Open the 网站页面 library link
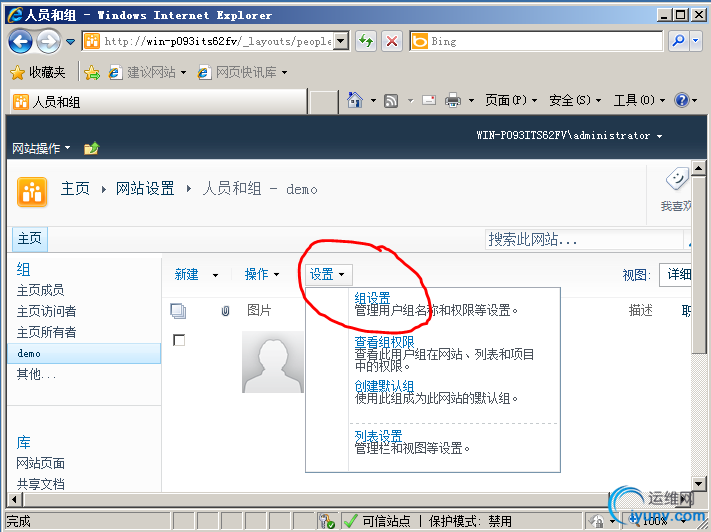 (40, 463)
